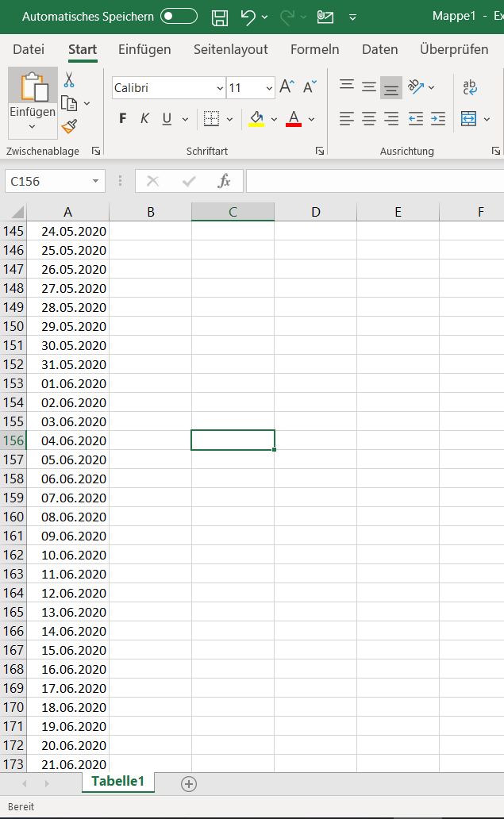This screenshot has height=819, width=504.
Task: Click the Format Painter brush icon
Action: [69, 126]
